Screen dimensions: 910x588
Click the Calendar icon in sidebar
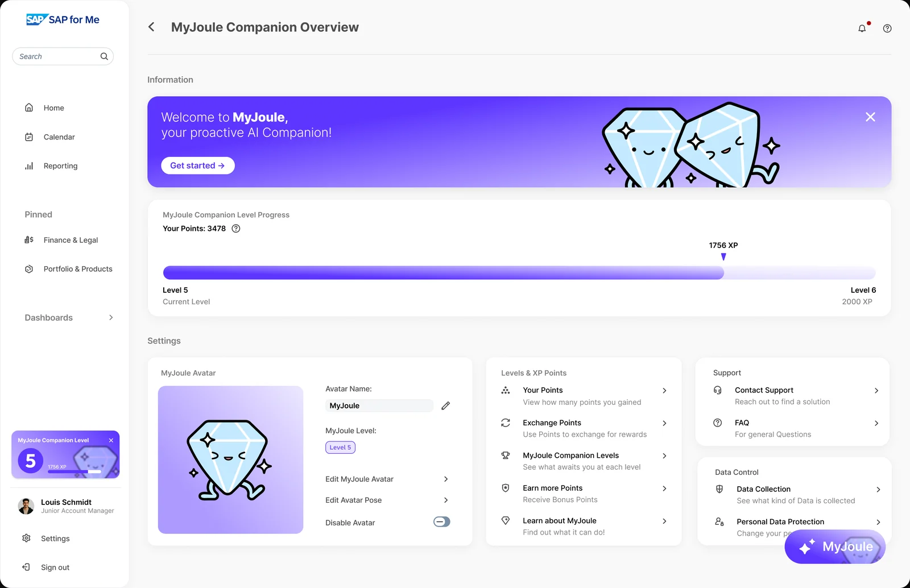pos(29,136)
